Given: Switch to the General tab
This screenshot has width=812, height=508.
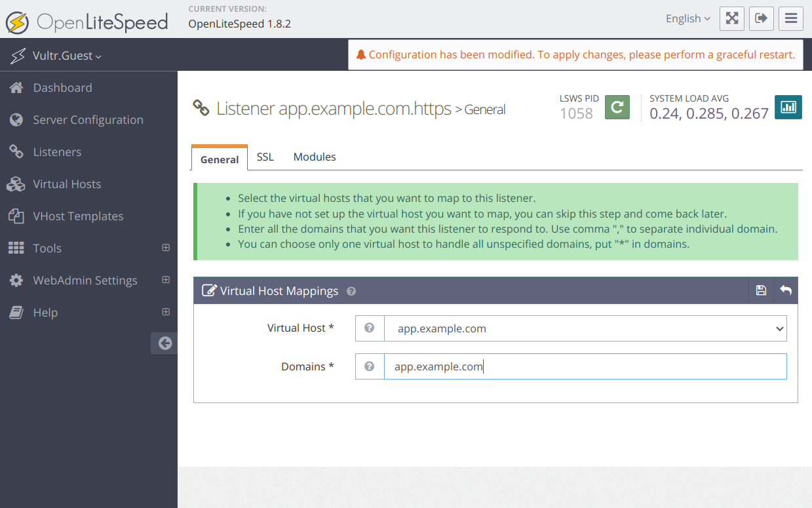Looking at the screenshot, I should tap(220, 159).
